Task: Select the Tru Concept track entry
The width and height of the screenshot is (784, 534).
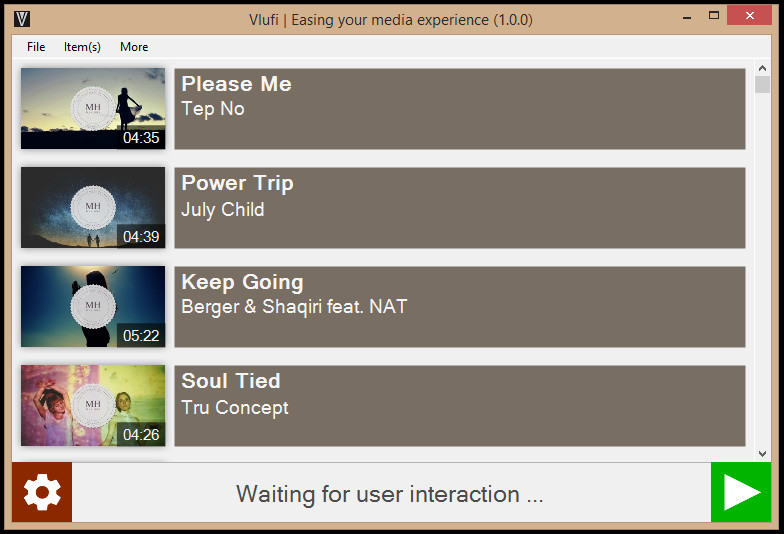Action: [460, 406]
